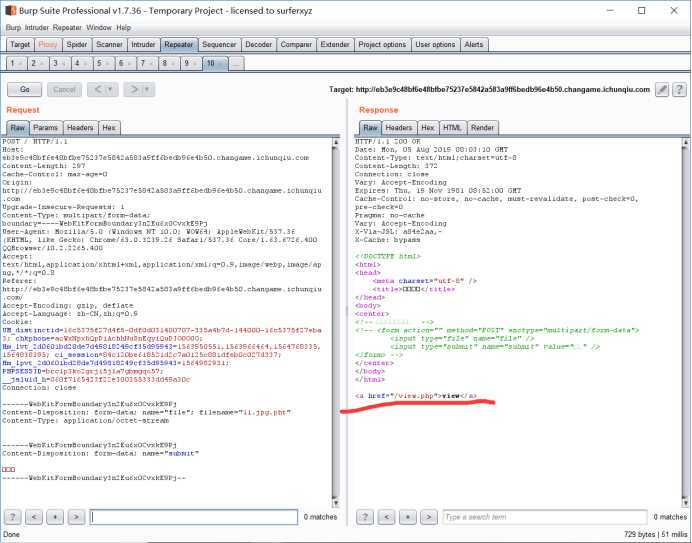Edit target with the pencil icon

click(661, 90)
